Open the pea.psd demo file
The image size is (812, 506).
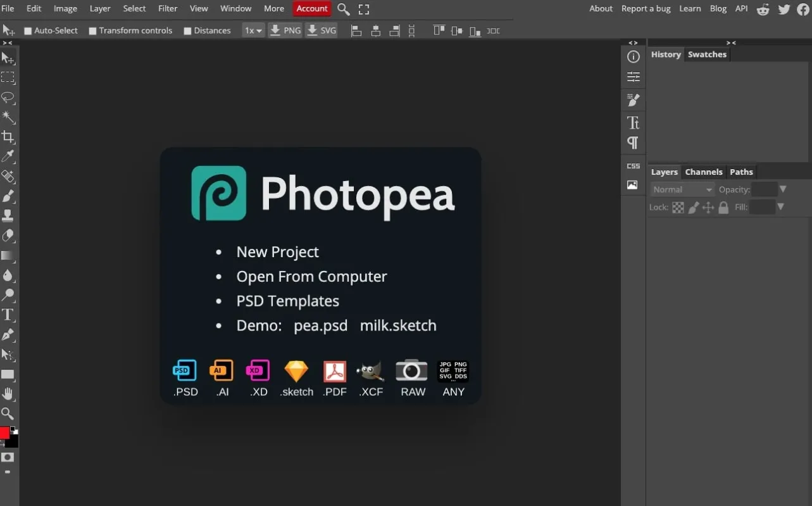[321, 326]
